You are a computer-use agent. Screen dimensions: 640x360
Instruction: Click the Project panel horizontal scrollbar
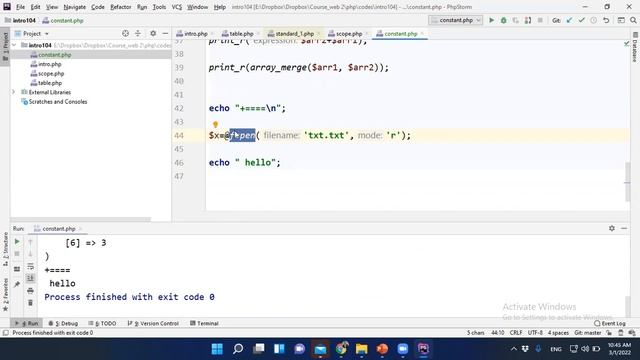81,219
